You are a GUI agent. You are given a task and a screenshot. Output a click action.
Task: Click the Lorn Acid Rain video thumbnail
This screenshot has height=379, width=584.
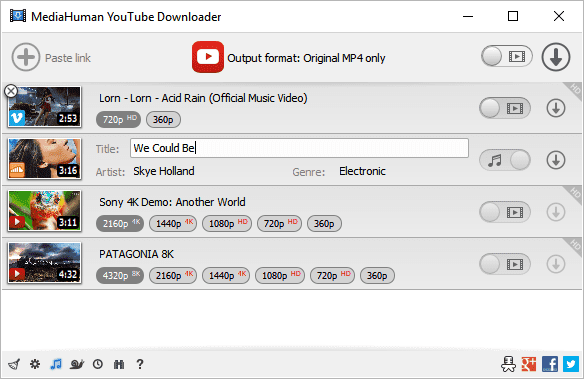[x=45, y=107]
